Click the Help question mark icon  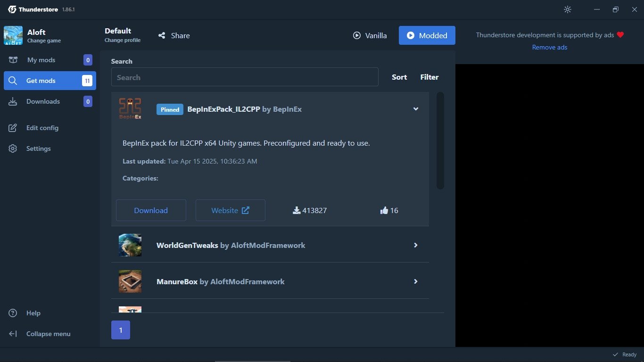13,313
